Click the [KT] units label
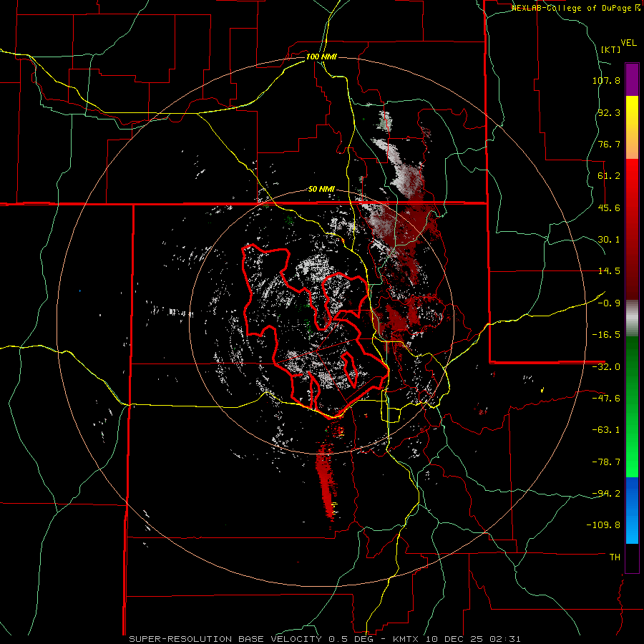This screenshot has height=644, width=644. click(610, 49)
